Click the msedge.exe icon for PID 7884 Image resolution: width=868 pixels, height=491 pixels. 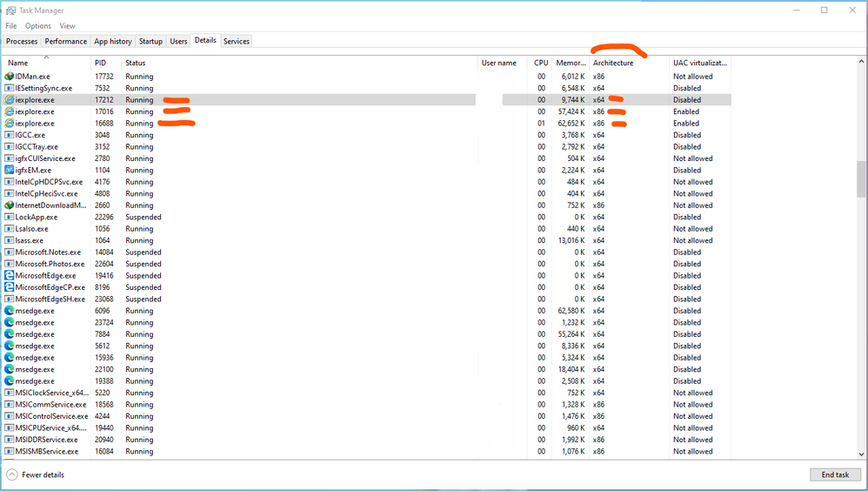9,334
